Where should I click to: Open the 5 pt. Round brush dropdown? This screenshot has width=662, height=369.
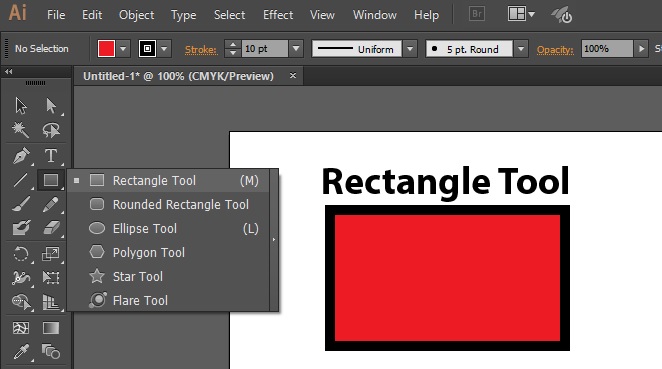521,49
